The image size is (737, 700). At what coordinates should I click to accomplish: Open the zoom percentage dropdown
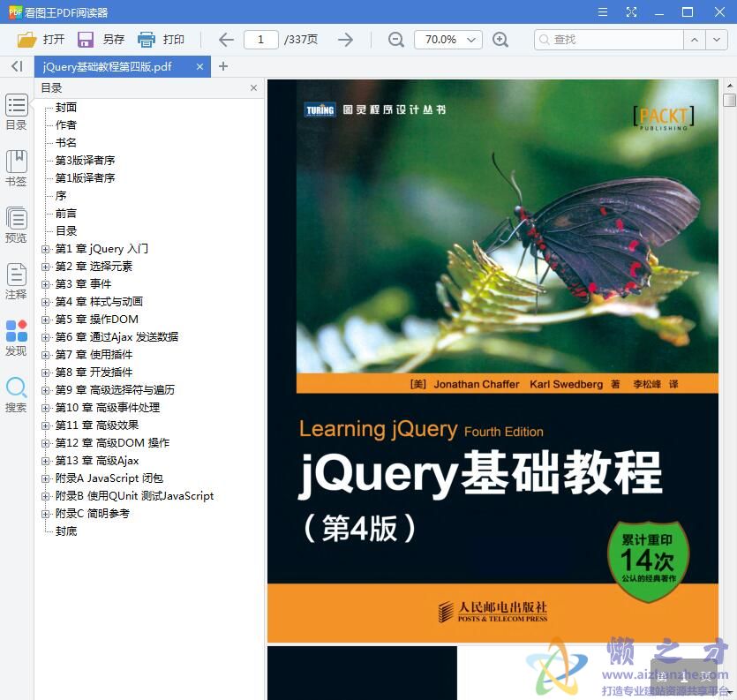click(x=472, y=40)
